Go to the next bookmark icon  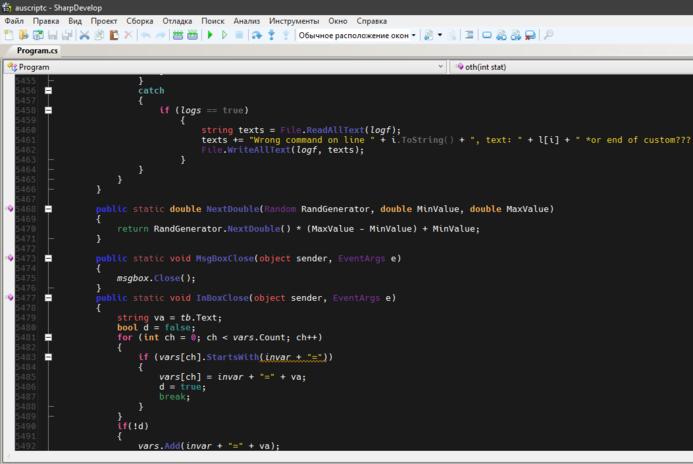[516, 35]
